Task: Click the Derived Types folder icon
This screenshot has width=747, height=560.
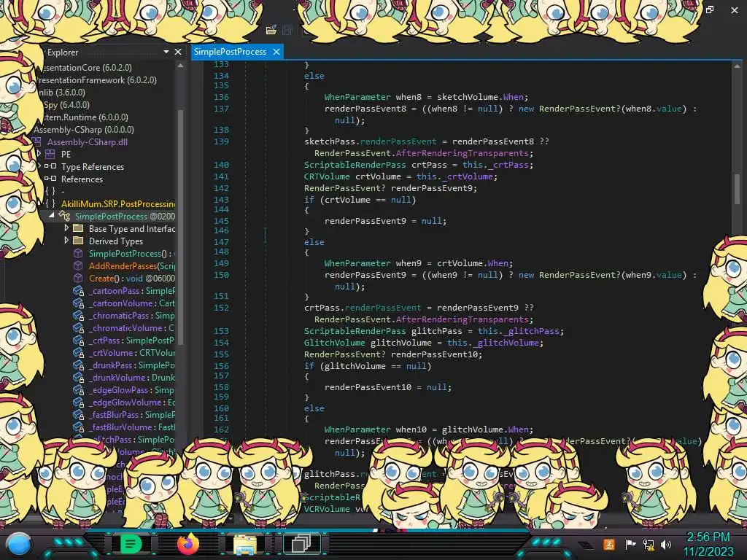Action: pos(78,241)
